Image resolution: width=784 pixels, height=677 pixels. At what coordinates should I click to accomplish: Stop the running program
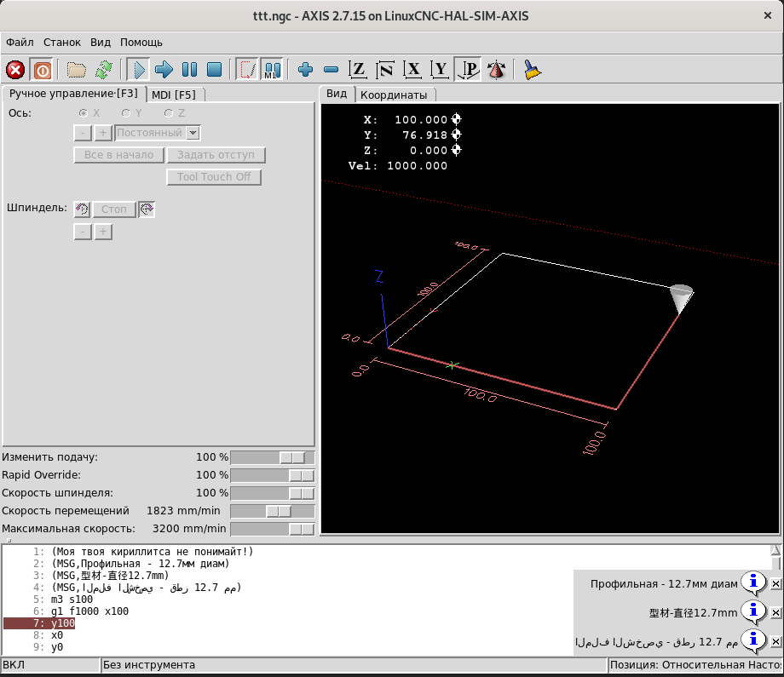[215, 70]
